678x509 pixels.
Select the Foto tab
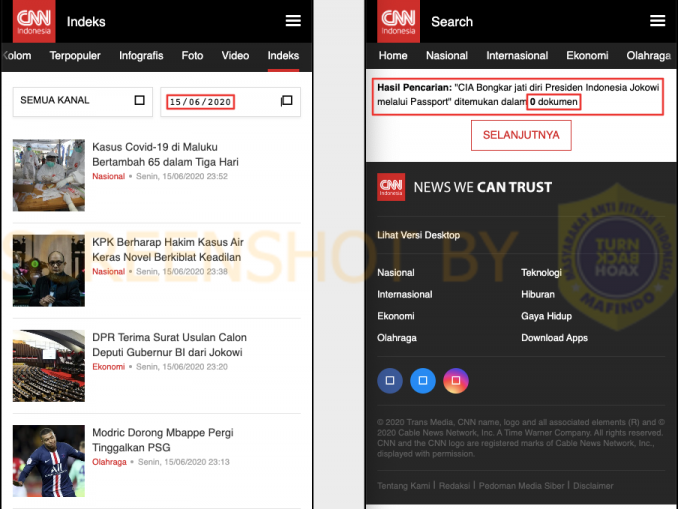pyautogui.click(x=192, y=56)
